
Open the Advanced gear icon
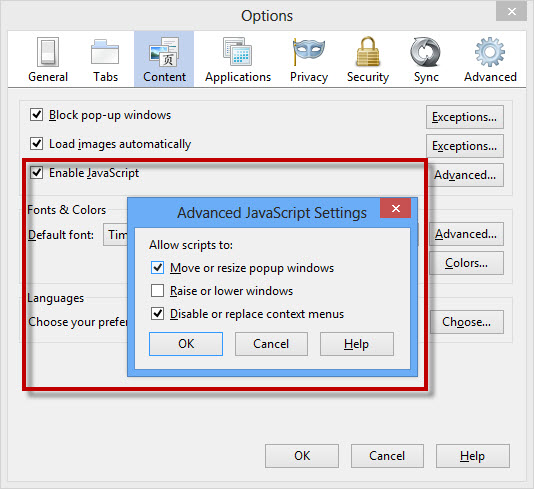490,52
